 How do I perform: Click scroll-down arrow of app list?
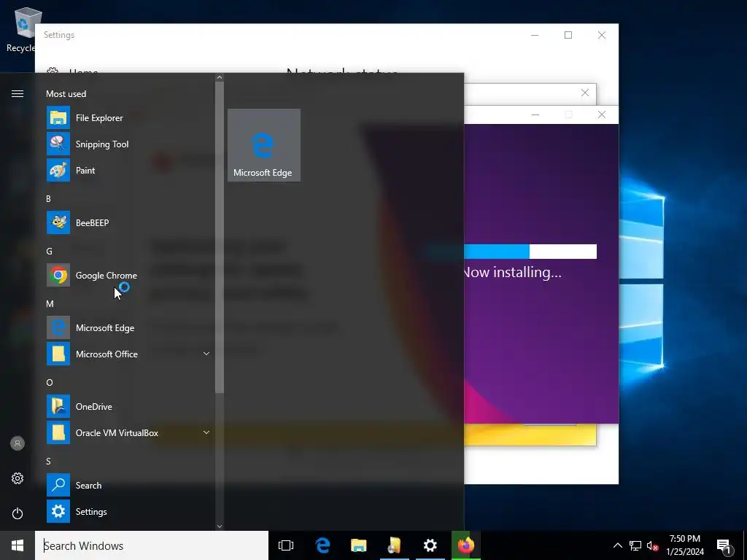click(219, 526)
